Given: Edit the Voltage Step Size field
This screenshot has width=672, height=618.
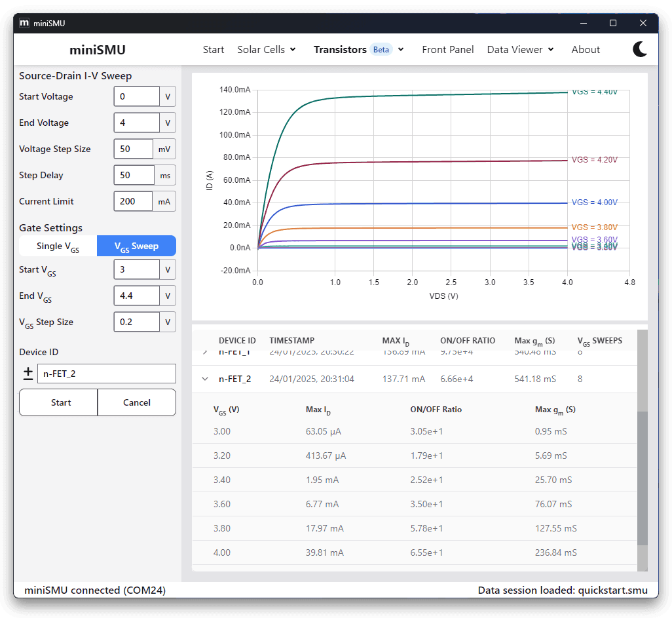Looking at the screenshot, I should point(133,149).
